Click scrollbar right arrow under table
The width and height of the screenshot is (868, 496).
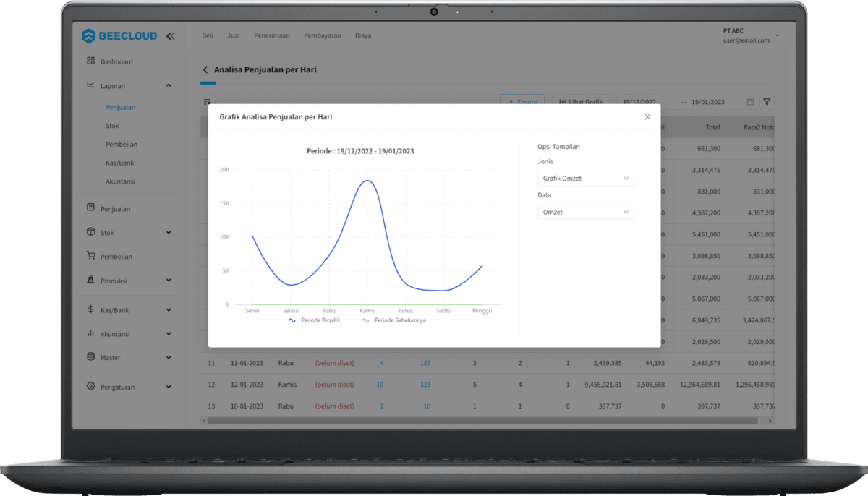(770, 420)
